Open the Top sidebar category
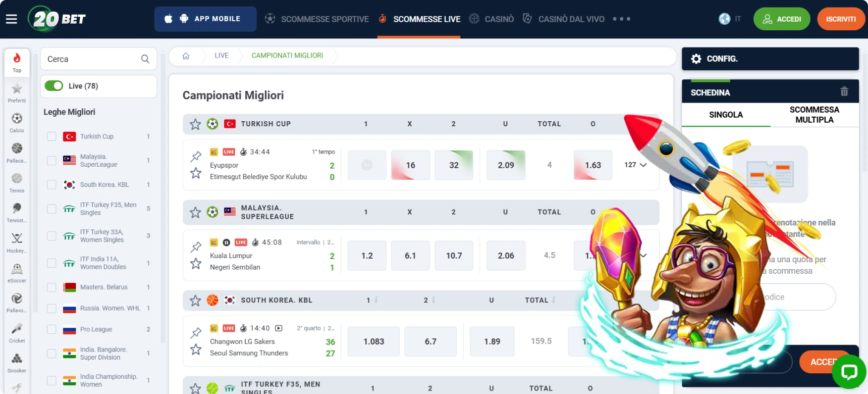Screen dimensions: 868x394 [x=17, y=63]
